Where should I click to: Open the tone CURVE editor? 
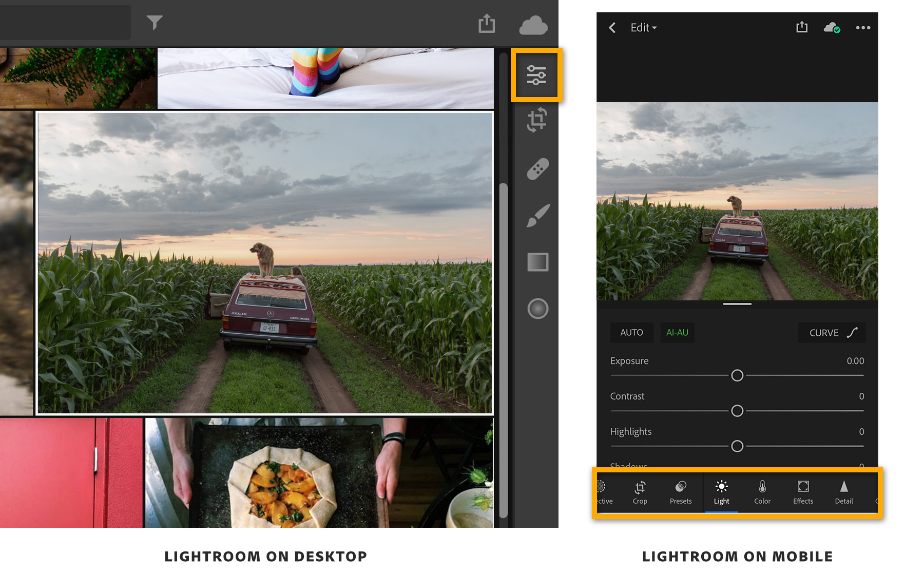pos(832,332)
